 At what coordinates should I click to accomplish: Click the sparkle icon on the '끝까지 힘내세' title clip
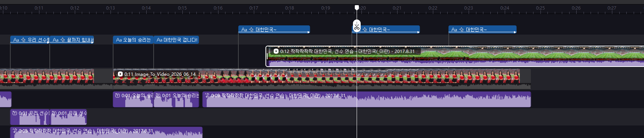click(63, 40)
